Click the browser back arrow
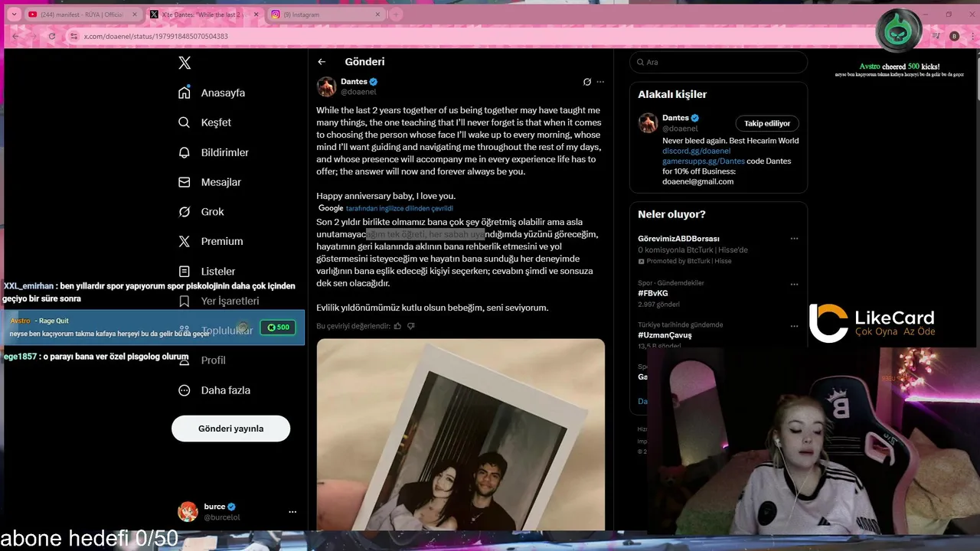Screen dimensions: 980x551 15,36
